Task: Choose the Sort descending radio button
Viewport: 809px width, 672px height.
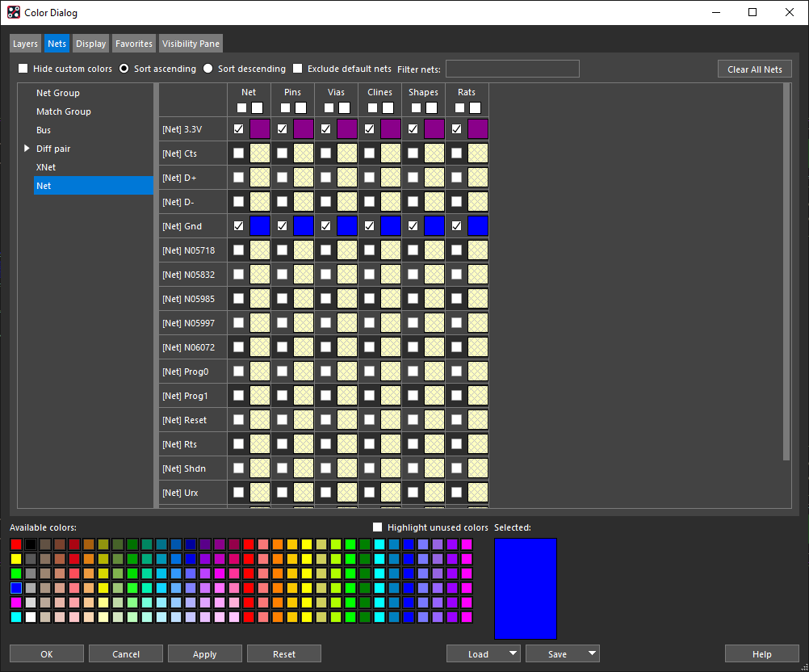Action: 208,69
